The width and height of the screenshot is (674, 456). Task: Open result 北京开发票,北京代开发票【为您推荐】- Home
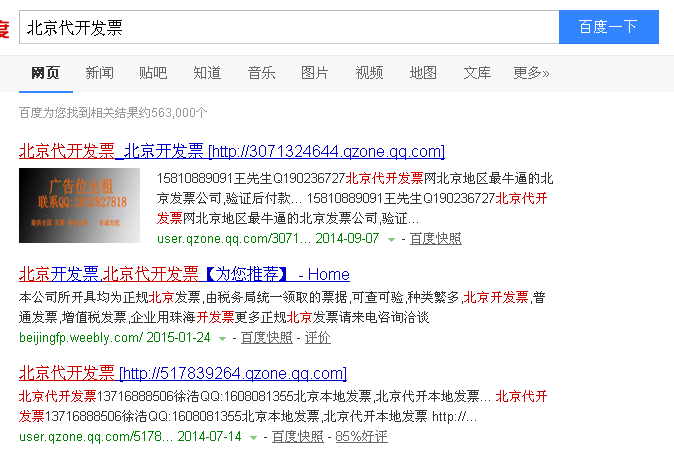point(184,274)
